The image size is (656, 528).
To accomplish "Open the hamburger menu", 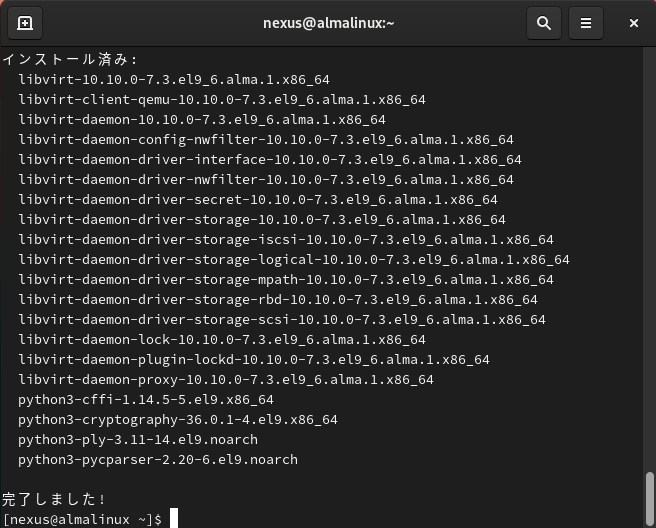I will (x=586, y=23).
